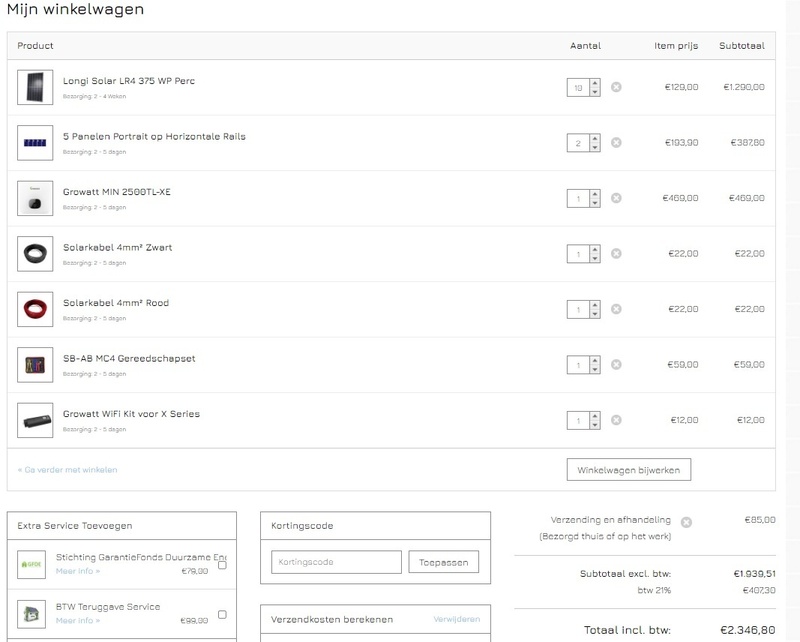Open Meer info for BTW Teruggave Service
800x642 pixels.
point(77,621)
